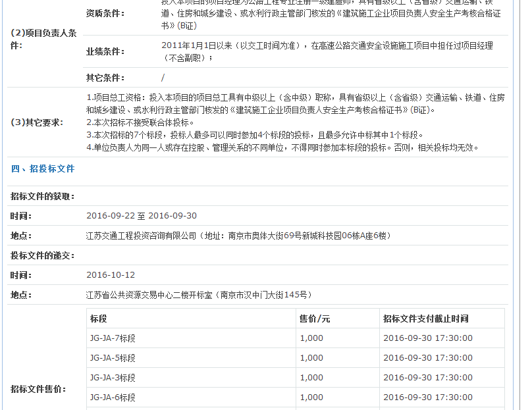Click the 招标文件的获取 label
The width and height of the screenshot is (532, 410).
pos(42,196)
